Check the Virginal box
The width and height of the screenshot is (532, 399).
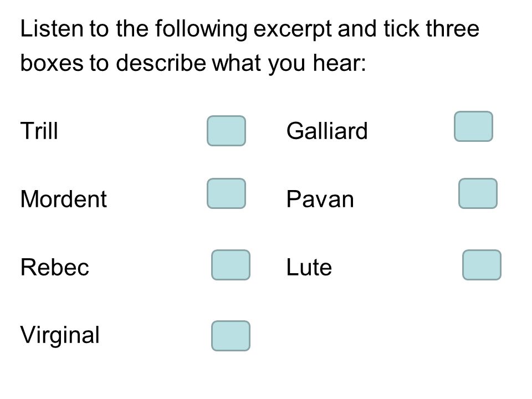click(231, 336)
